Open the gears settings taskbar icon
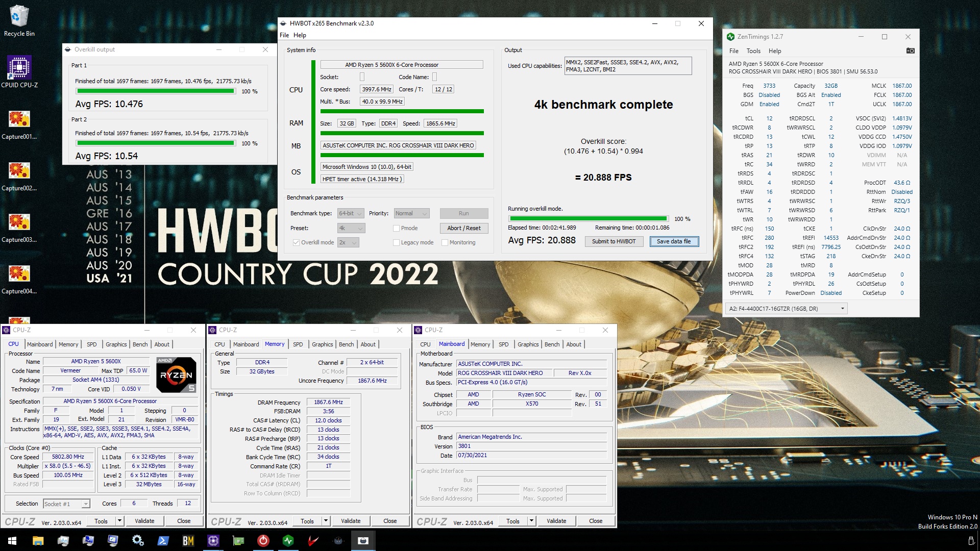 pos(138,541)
